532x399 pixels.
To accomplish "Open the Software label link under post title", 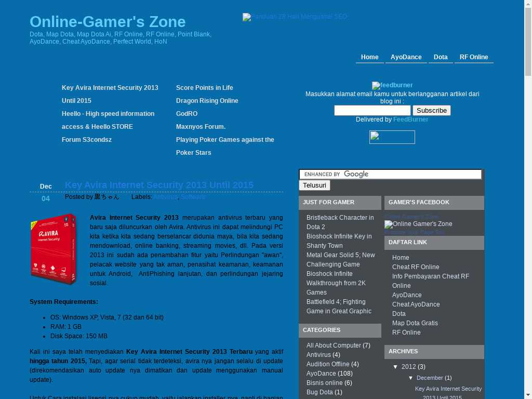I will click(x=193, y=197).
